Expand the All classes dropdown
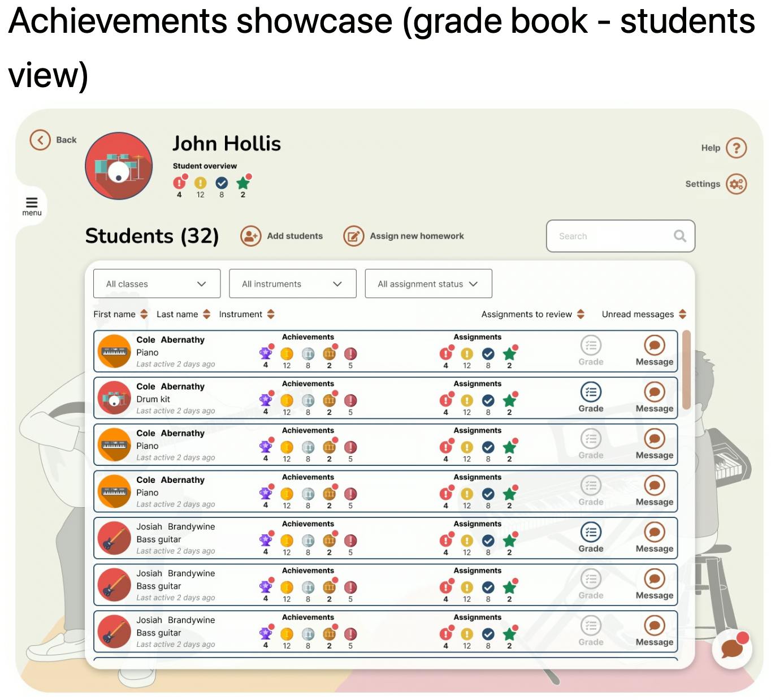 coord(157,284)
